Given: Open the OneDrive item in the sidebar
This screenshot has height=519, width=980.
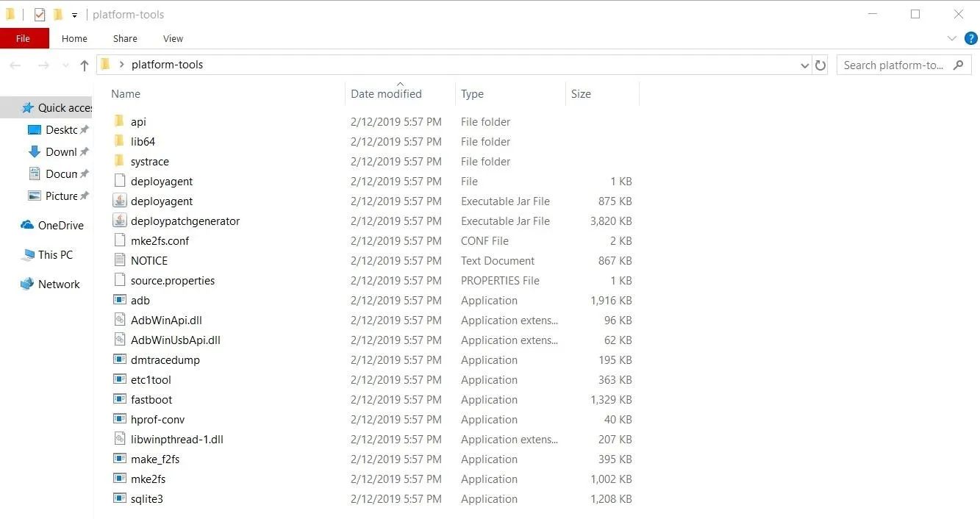Looking at the screenshot, I should [60, 226].
